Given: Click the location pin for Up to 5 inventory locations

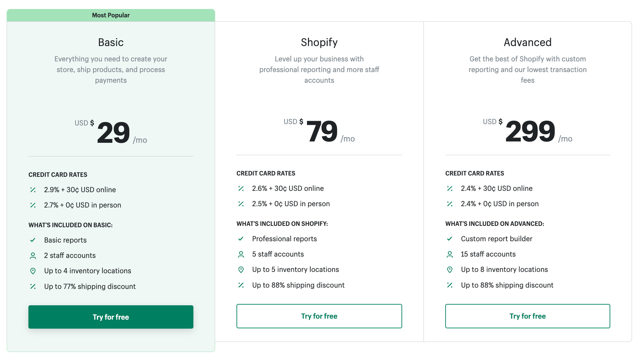Looking at the screenshot, I should [x=241, y=269].
